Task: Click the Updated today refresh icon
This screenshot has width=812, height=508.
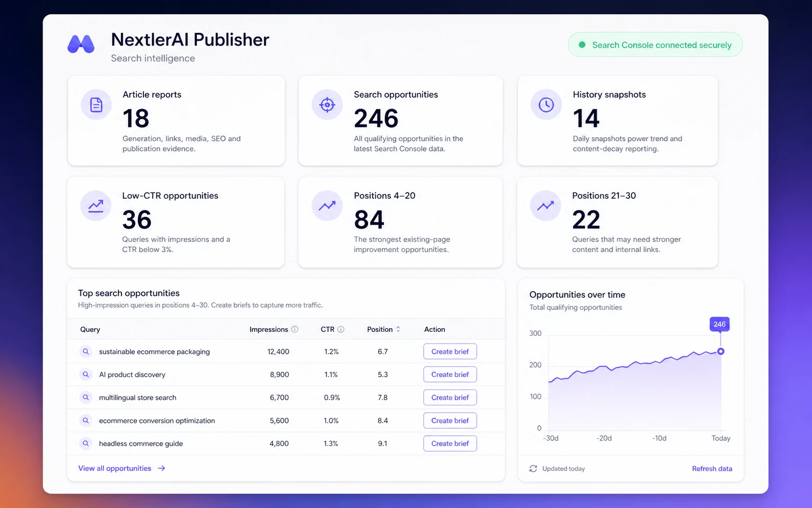Action: [533, 469]
